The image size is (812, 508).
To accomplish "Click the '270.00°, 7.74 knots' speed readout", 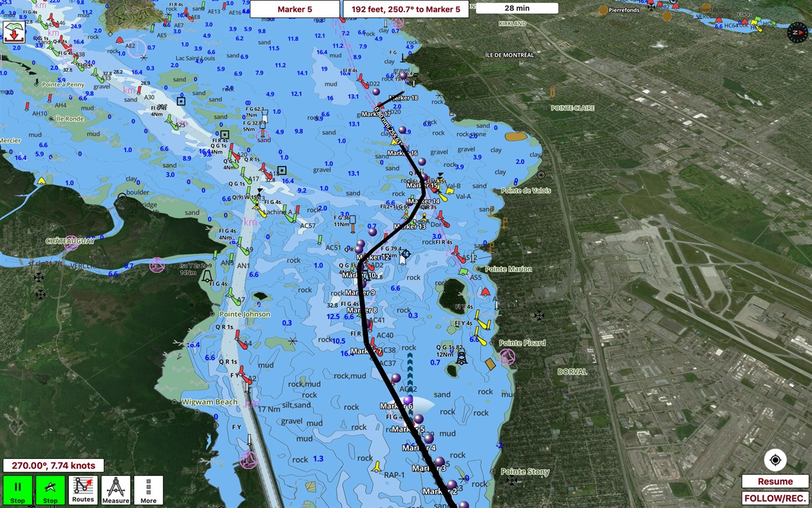I will pyautogui.click(x=54, y=465).
